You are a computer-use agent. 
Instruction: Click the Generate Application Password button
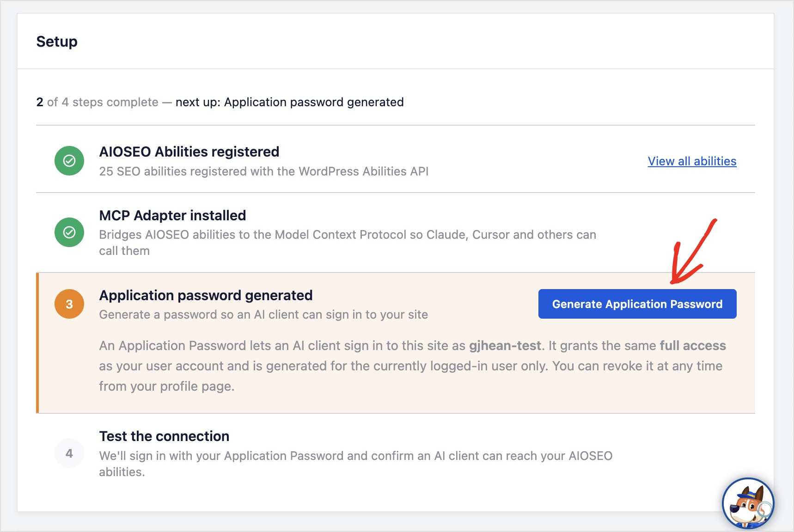[637, 304]
